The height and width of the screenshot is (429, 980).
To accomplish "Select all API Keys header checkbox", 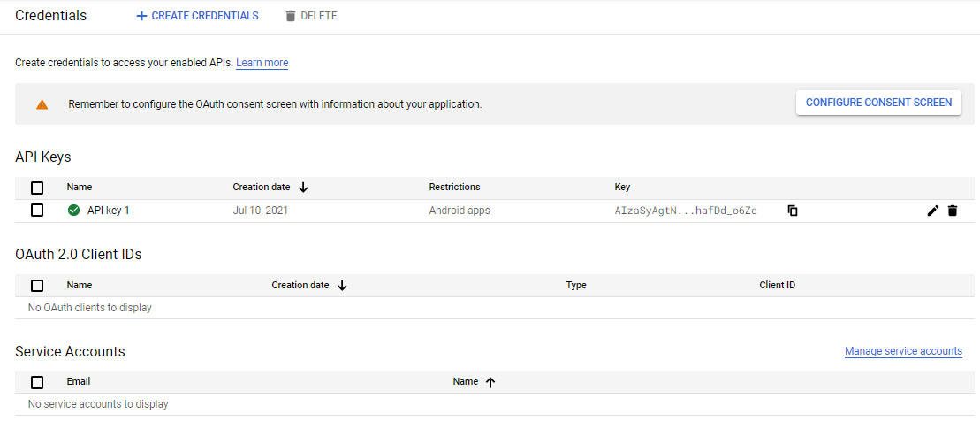I will [37, 188].
